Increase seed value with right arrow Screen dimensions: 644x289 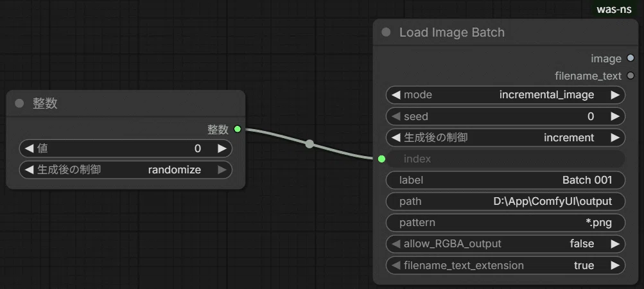pyautogui.click(x=615, y=116)
